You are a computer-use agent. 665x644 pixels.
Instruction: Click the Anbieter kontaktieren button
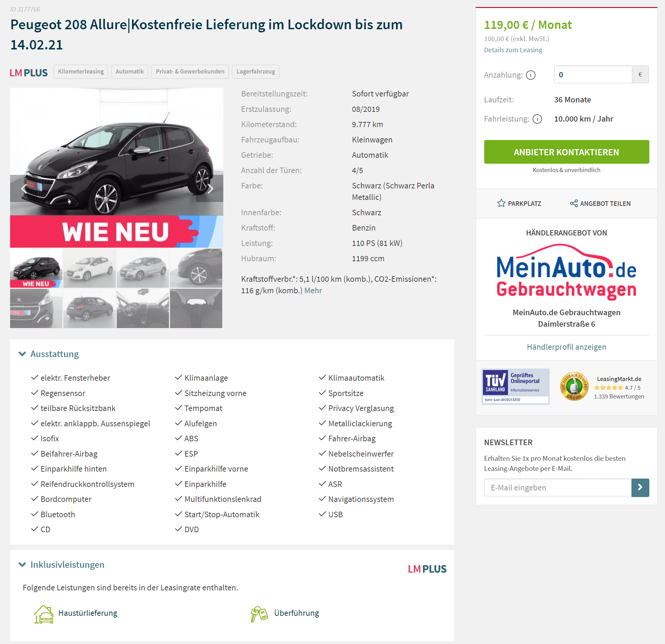566,152
